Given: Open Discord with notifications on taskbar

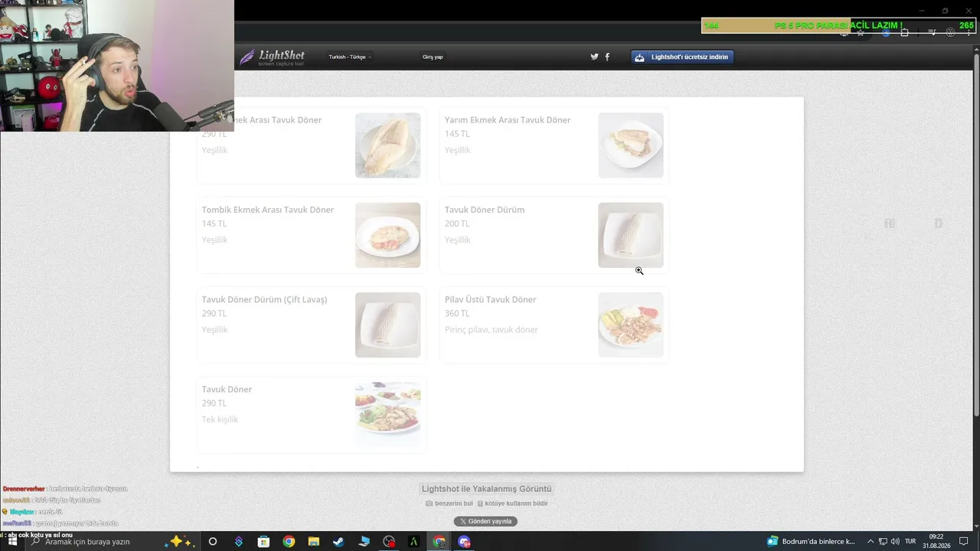Looking at the screenshot, I should (x=464, y=541).
